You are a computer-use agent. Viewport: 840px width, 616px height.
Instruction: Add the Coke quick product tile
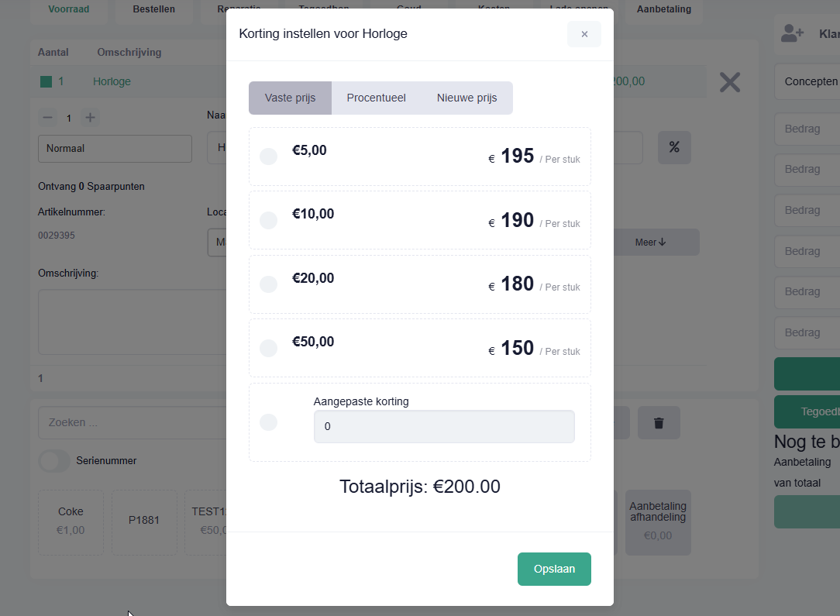point(71,521)
